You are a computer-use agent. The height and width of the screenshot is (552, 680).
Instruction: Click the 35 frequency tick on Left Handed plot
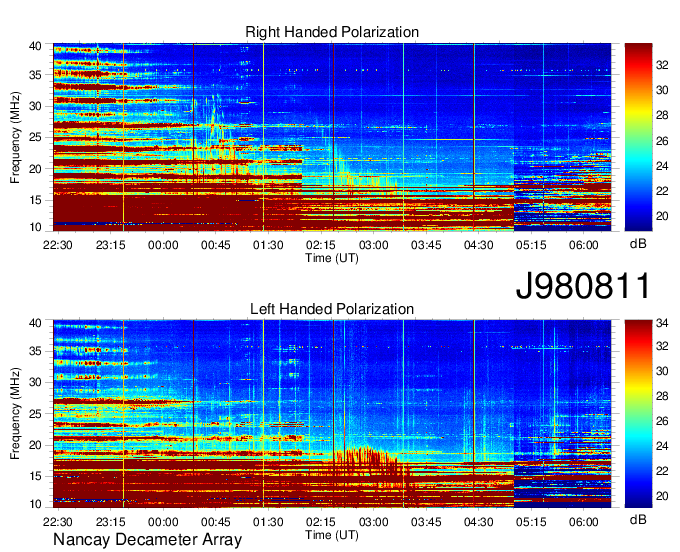coord(35,351)
